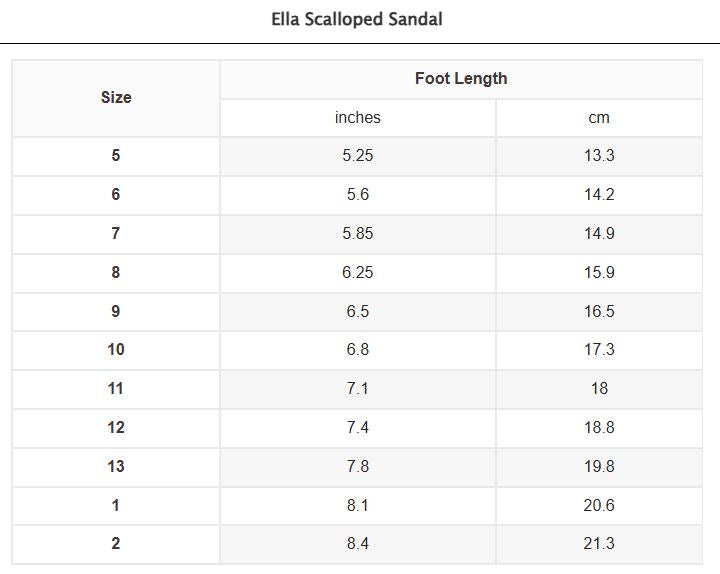
Task: Select the inches column subheader
Action: [x=358, y=118]
